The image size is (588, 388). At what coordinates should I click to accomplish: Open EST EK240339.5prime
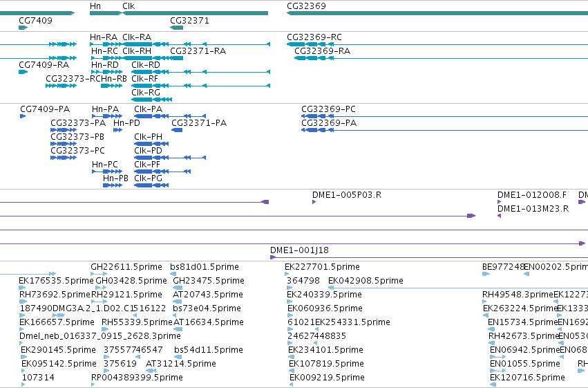click(x=324, y=295)
